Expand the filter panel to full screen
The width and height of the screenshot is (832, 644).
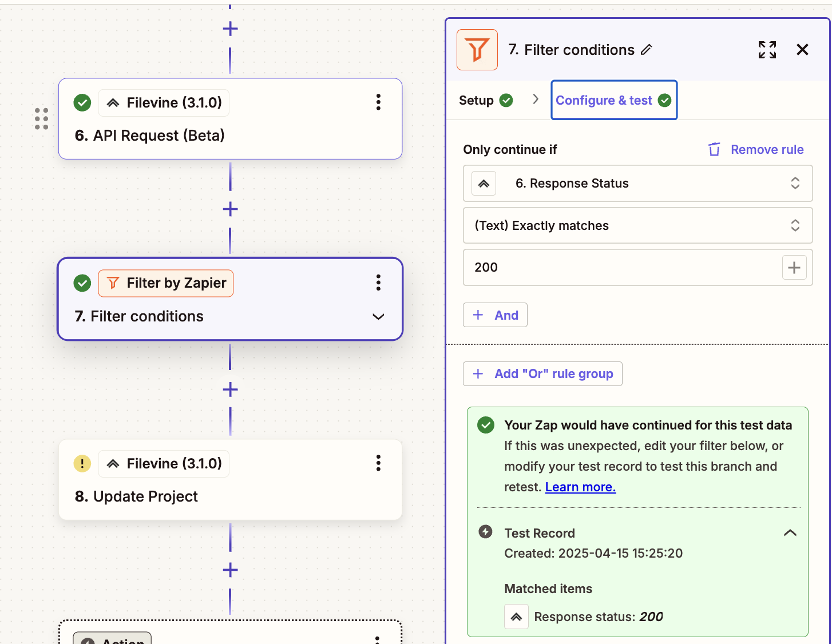pyautogui.click(x=767, y=50)
